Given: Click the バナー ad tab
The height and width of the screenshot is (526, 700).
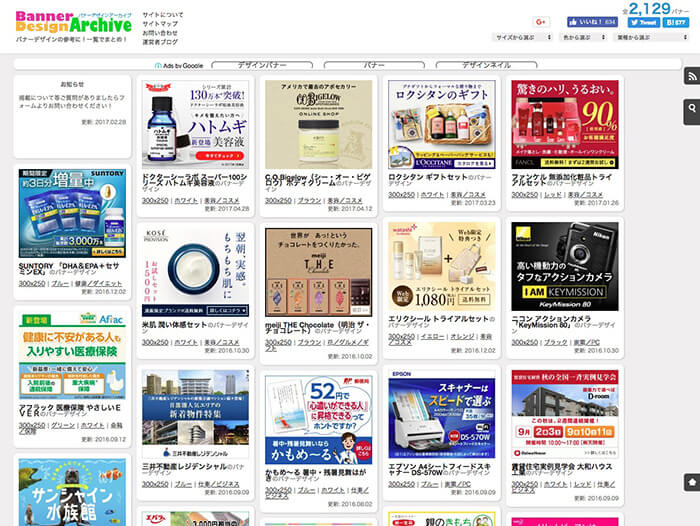Looking at the screenshot, I should click(x=374, y=65).
